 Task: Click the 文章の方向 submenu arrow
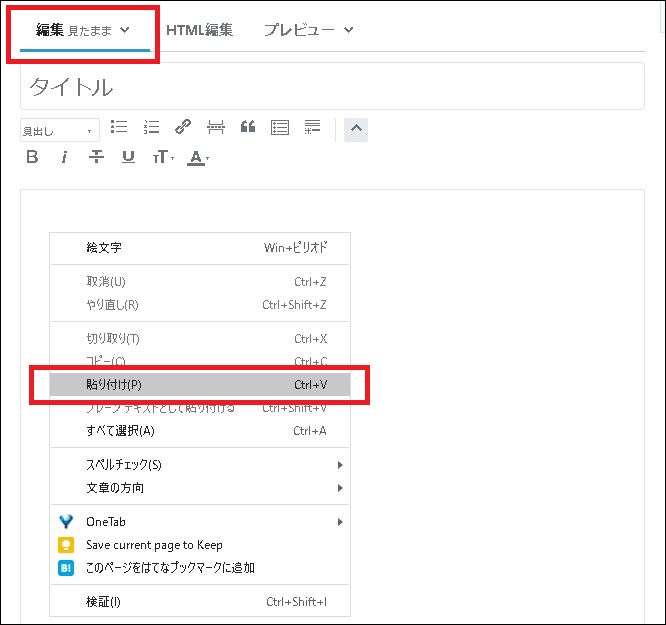(340, 488)
